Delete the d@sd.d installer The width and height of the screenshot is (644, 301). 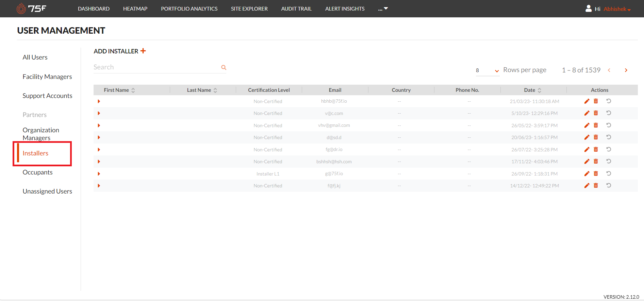(x=596, y=137)
